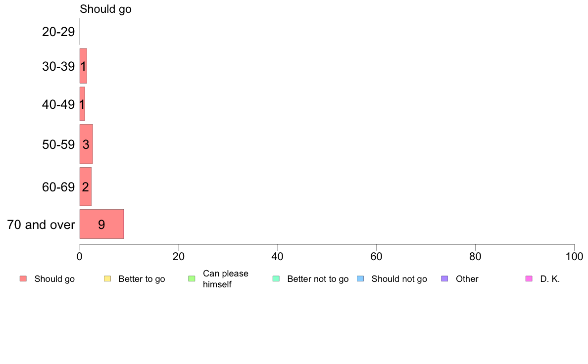Click the teal Better not to go swatch
The image size is (588, 364).
(x=276, y=278)
